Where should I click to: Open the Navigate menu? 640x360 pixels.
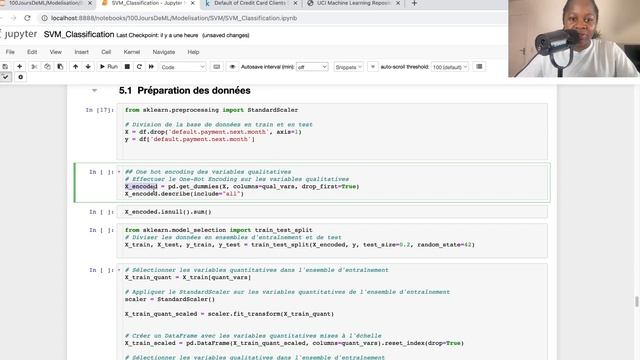click(164, 52)
